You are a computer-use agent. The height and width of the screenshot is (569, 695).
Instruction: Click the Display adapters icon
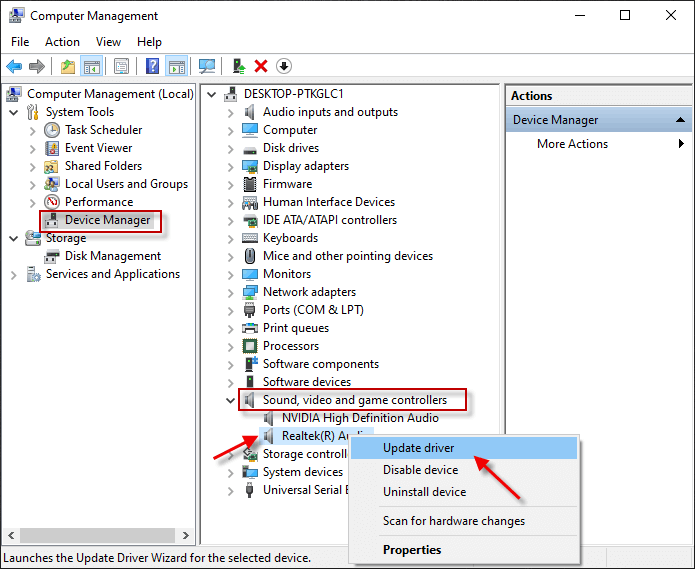(250, 166)
